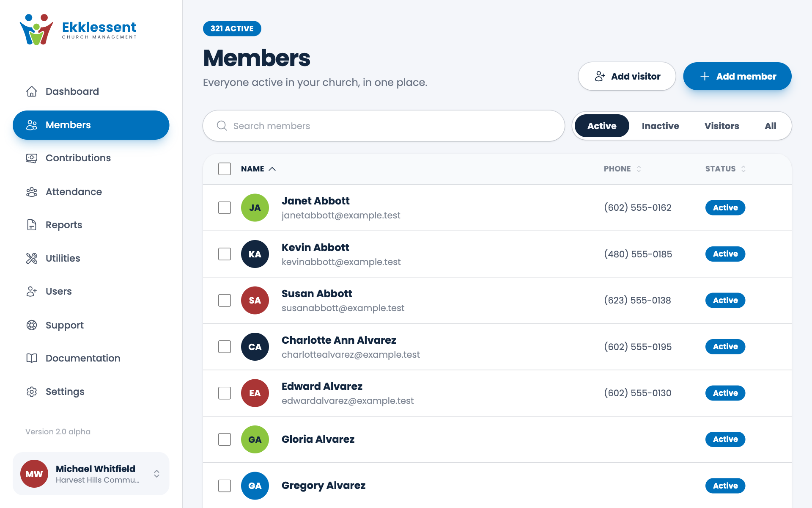This screenshot has height=508, width=812.
Task: Click Charlotte Ann Alvarez's CA avatar
Action: [x=255, y=347]
